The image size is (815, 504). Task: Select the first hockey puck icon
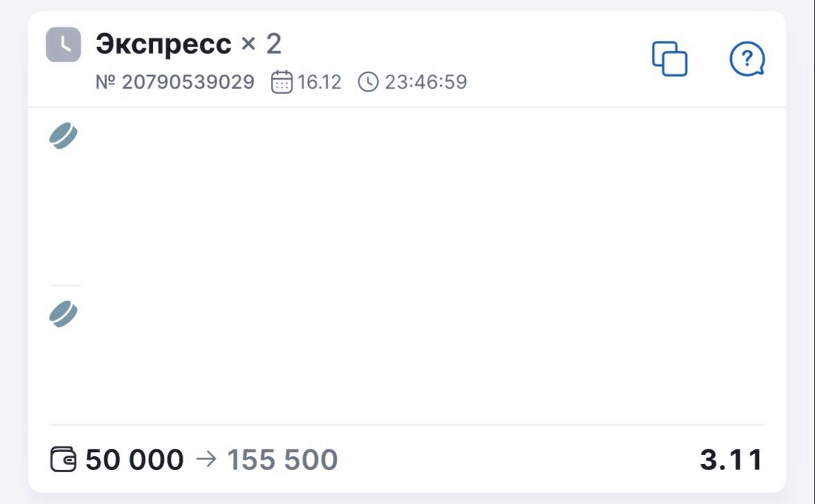(63, 136)
